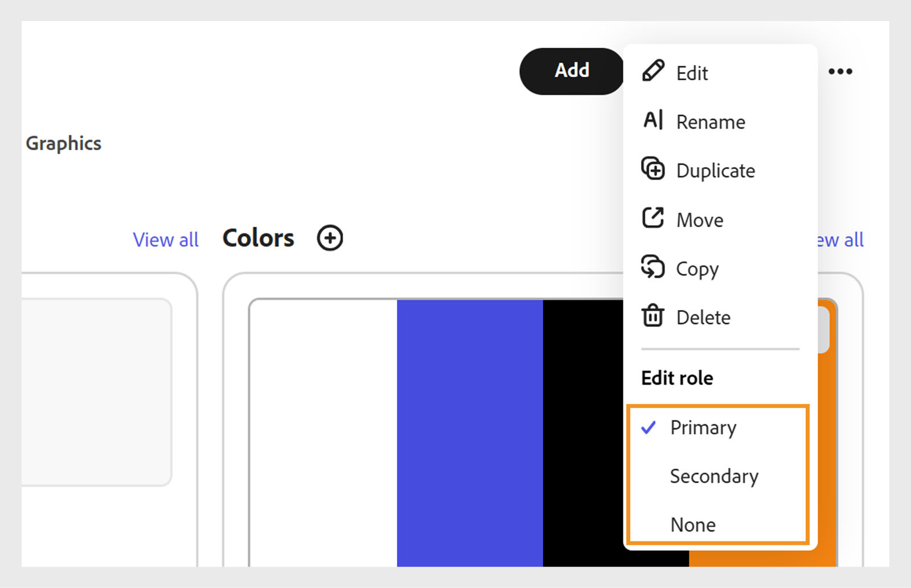The width and height of the screenshot is (911, 588).
Task: Click the Move arrow-box icon
Action: coord(653,218)
